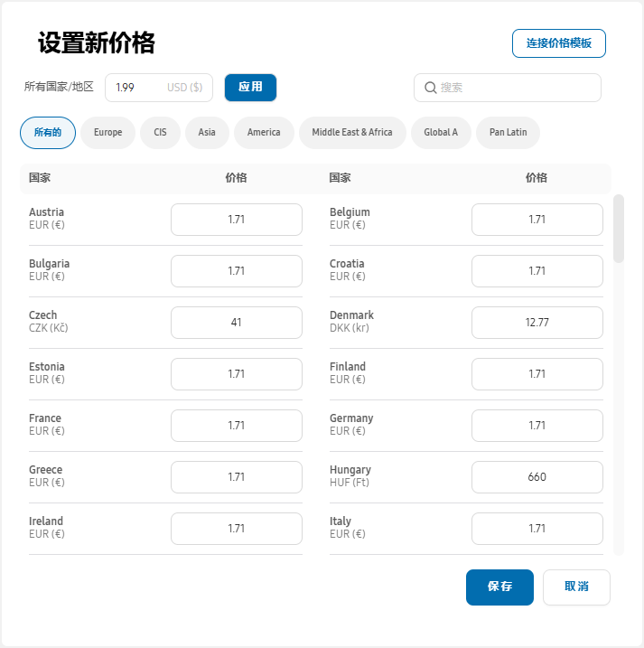This screenshot has height=648, width=644.
Task: Cancel the dialog using 取消
Action: point(576,587)
